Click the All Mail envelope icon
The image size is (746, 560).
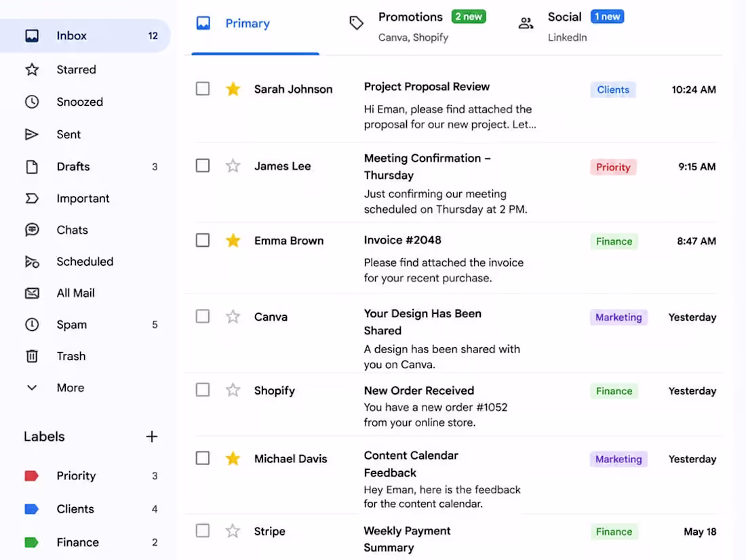tap(32, 293)
